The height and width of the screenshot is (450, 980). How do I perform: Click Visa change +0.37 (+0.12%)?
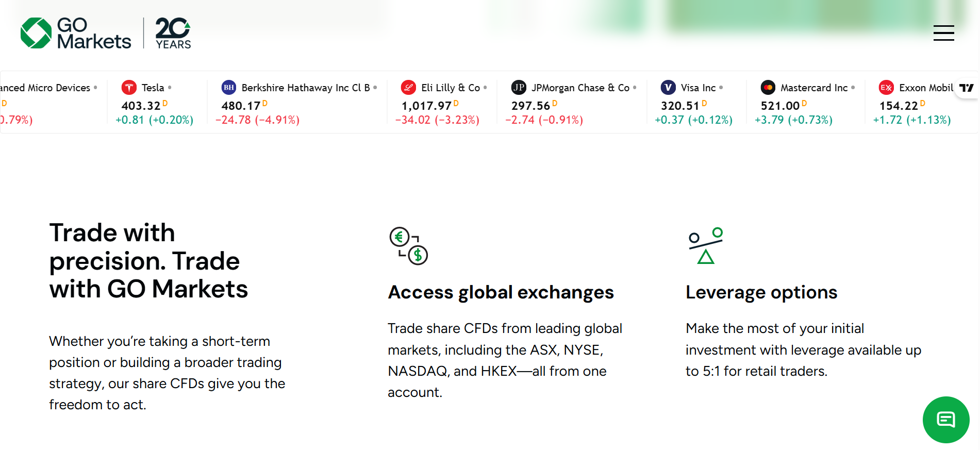(694, 120)
